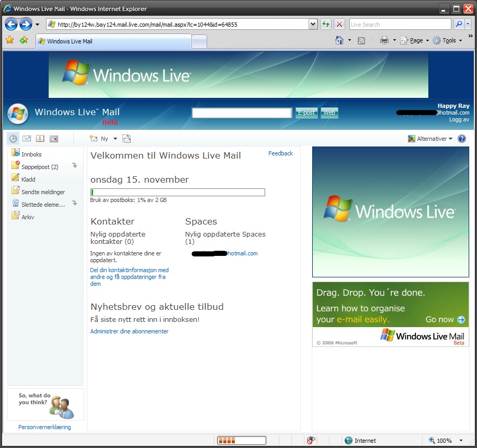477x448 pixels.
Task: Click the Live Search input box
Action: click(x=400, y=25)
